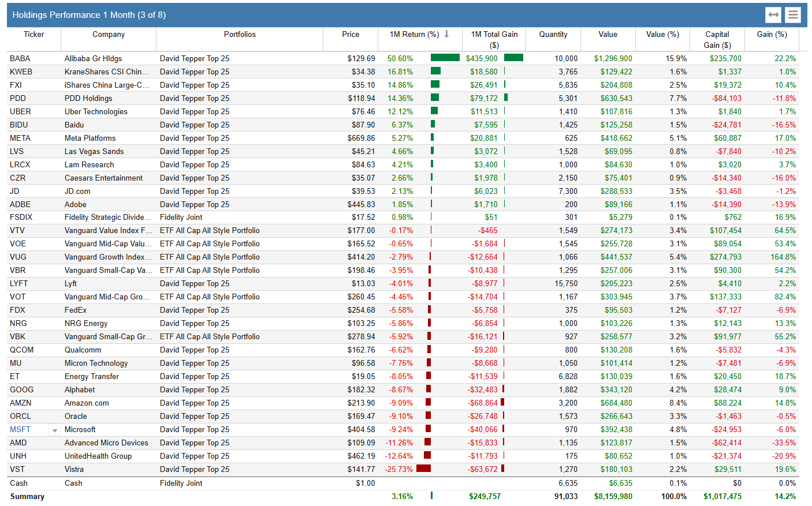Click the horizontal resize columns icon
Image resolution: width=812 pixels, height=506 pixels.
tap(774, 14)
